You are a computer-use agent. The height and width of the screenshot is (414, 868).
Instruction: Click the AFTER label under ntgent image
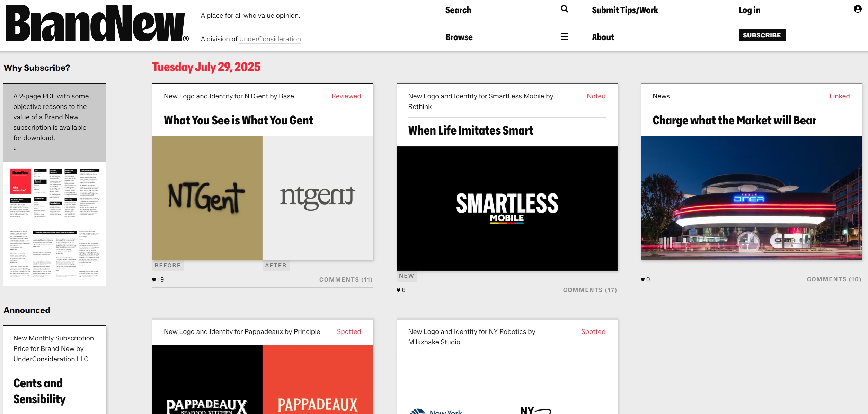276,266
